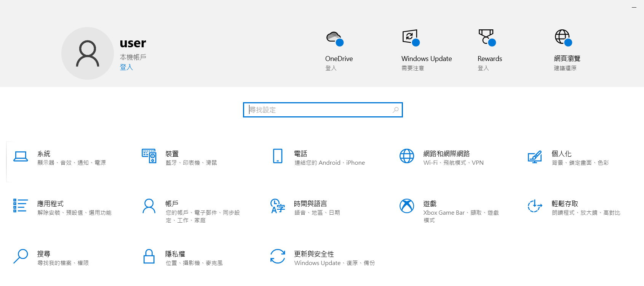Open the 裝置 (Devices) icon
Viewport: 644px width, 286px height.
tap(149, 156)
